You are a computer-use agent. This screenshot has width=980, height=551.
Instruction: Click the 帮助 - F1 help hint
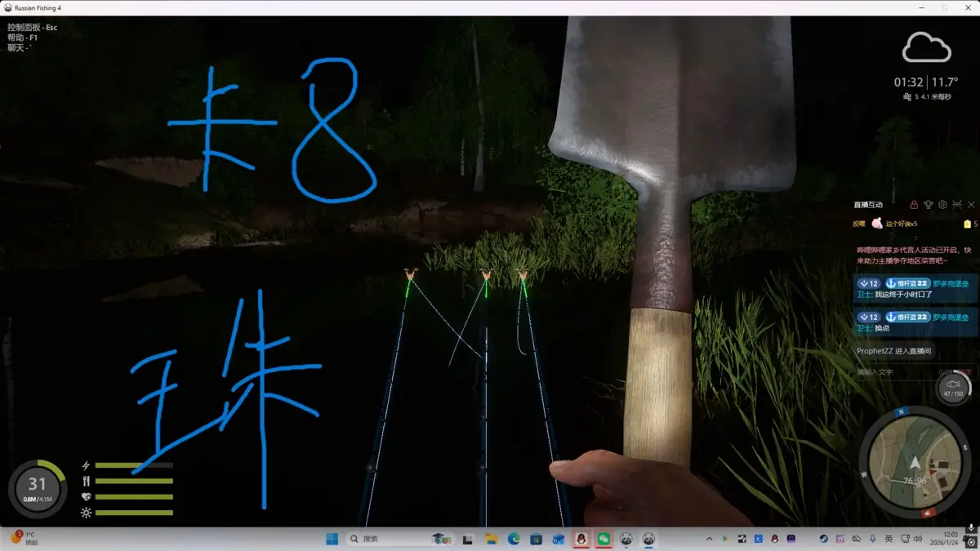pos(22,38)
